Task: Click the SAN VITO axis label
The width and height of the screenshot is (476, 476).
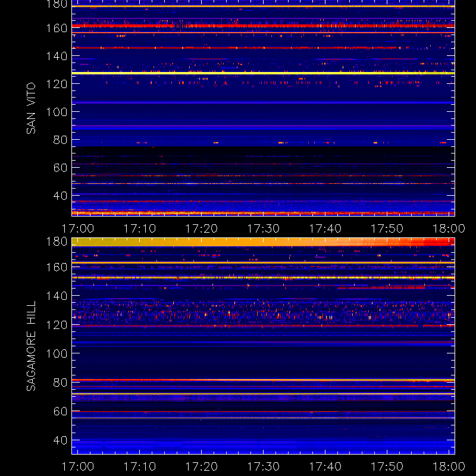Action: [31, 108]
